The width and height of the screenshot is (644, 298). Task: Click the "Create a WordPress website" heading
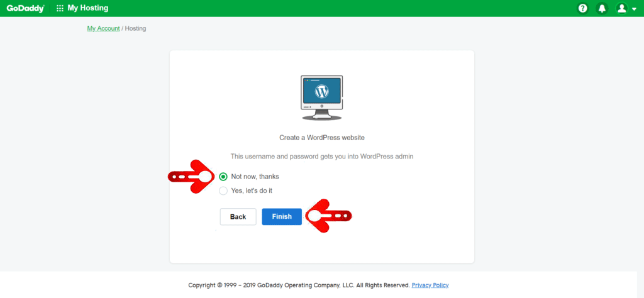322,138
